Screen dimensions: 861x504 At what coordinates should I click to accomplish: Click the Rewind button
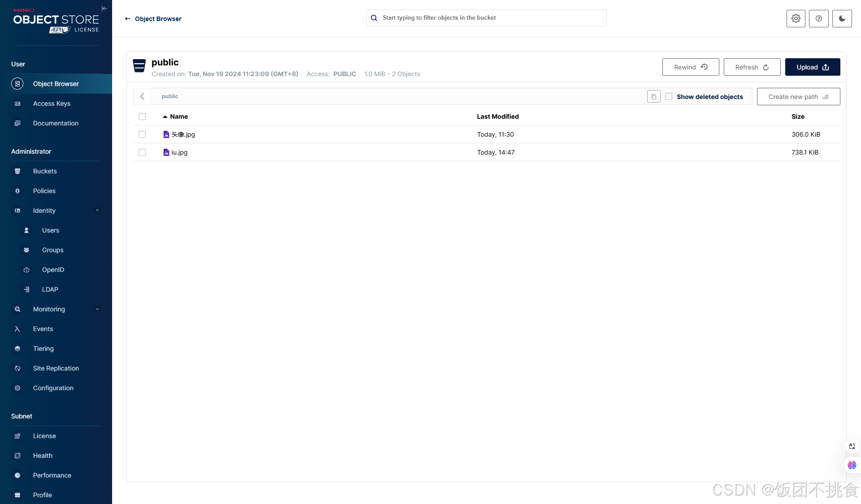[690, 67]
